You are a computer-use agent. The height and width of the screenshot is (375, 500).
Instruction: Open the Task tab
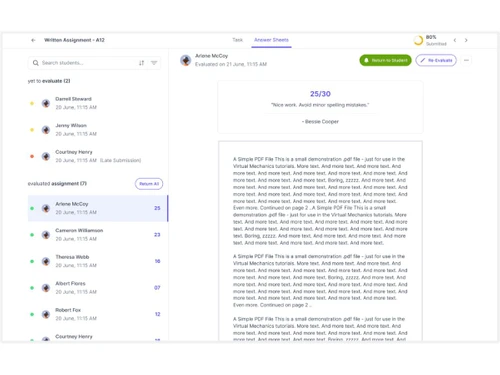click(x=237, y=40)
